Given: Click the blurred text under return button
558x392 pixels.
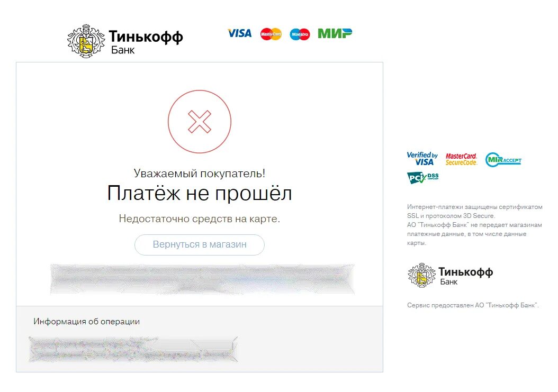Looking at the screenshot, I should pyautogui.click(x=202, y=279).
